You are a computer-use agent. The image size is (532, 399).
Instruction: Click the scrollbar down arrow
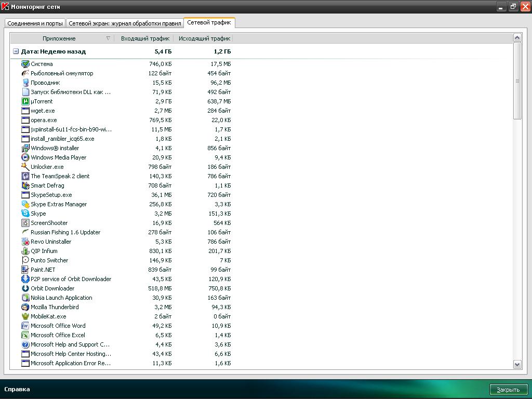[x=517, y=365]
